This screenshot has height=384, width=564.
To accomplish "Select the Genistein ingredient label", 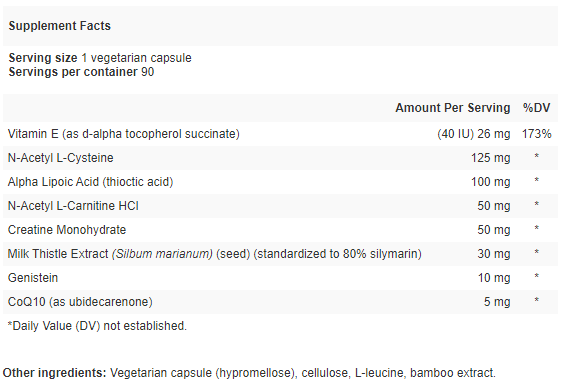I will 33,278.
